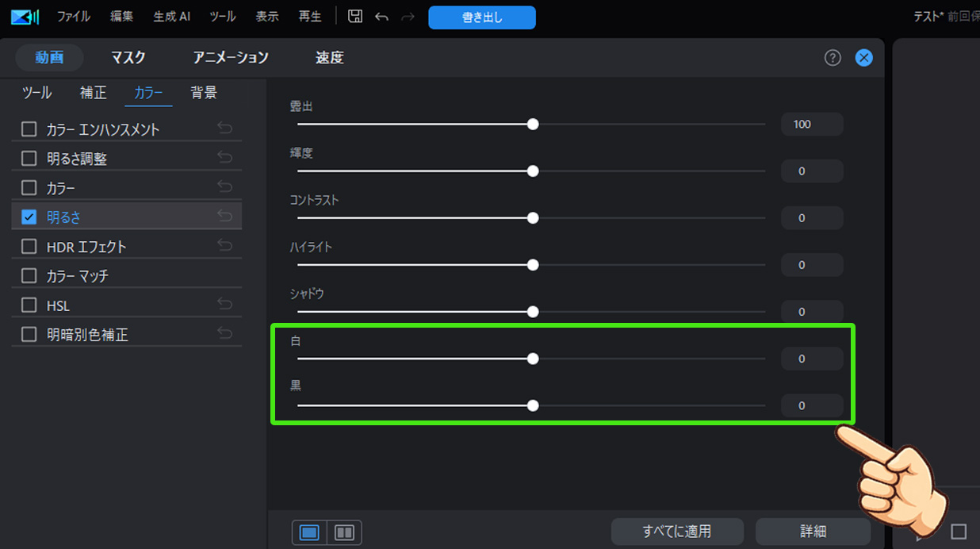Viewport: 980px width, 549px height.
Task: Click the コントラスト value input field
Action: point(811,217)
